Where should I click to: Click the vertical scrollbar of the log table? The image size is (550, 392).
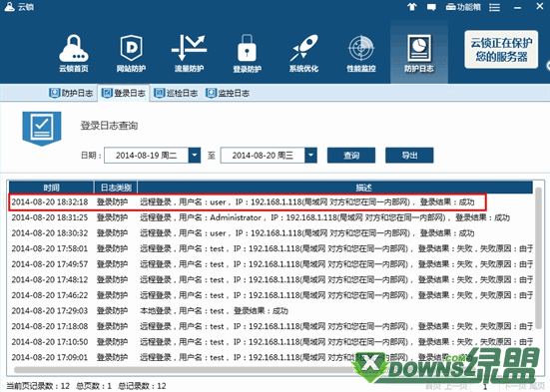538,257
